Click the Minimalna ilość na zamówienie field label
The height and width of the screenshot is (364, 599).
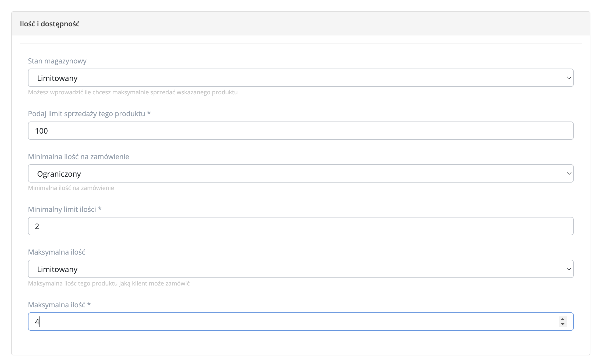tap(79, 157)
